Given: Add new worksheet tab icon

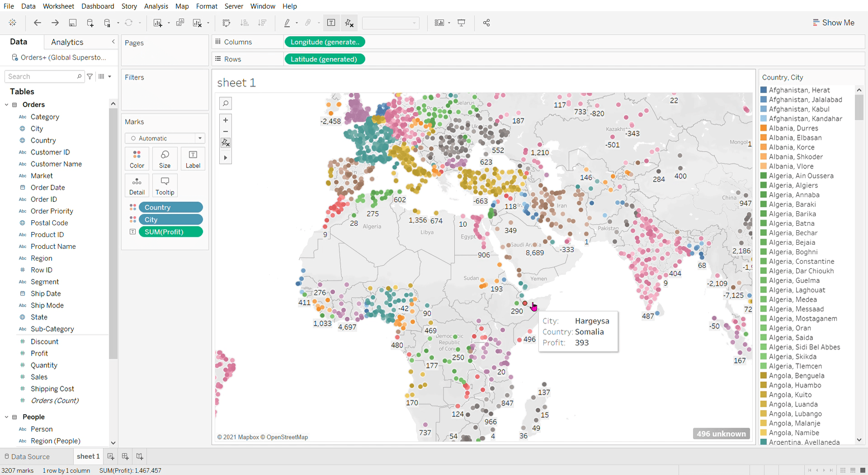Looking at the screenshot, I should [111, 456].
